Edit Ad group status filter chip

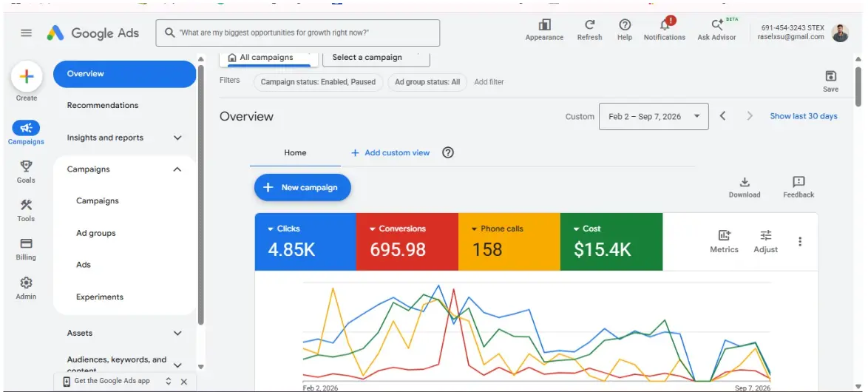427,82
